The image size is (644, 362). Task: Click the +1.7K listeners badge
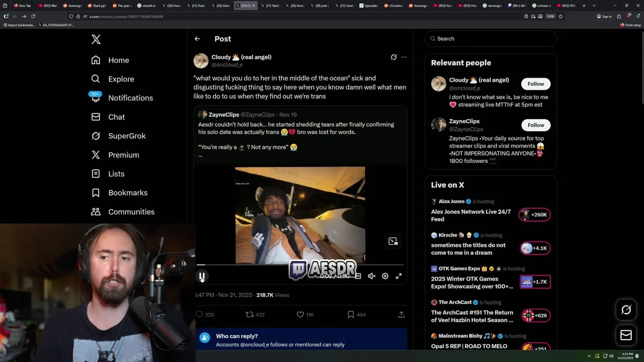[x=534, y=282]
